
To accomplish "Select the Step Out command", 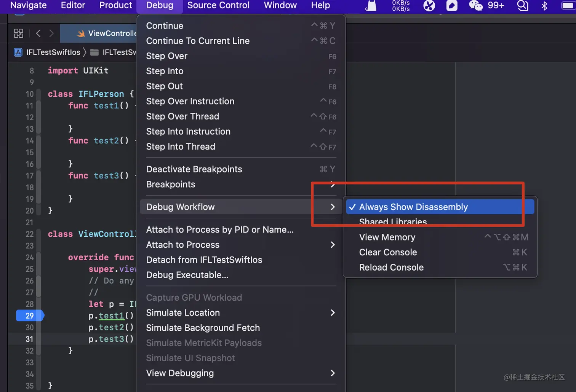I will (x=241, y=86).
